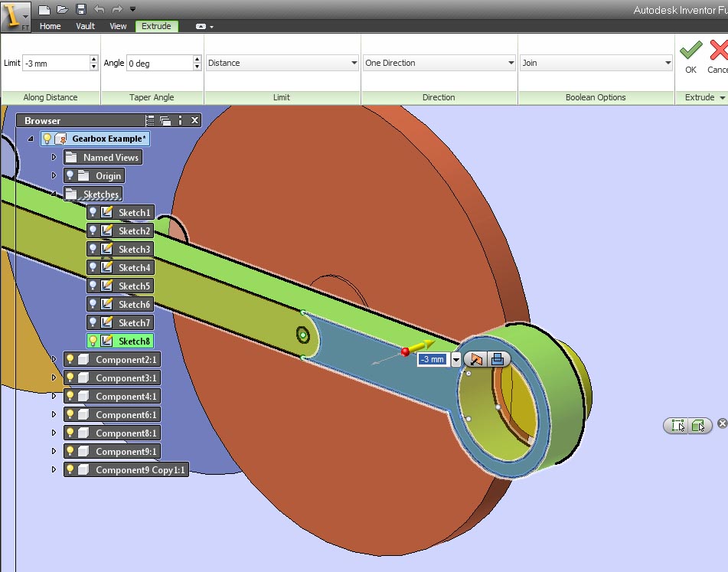Open the Vault tab
Screen dimensions: 728x572
click(86, 26)
